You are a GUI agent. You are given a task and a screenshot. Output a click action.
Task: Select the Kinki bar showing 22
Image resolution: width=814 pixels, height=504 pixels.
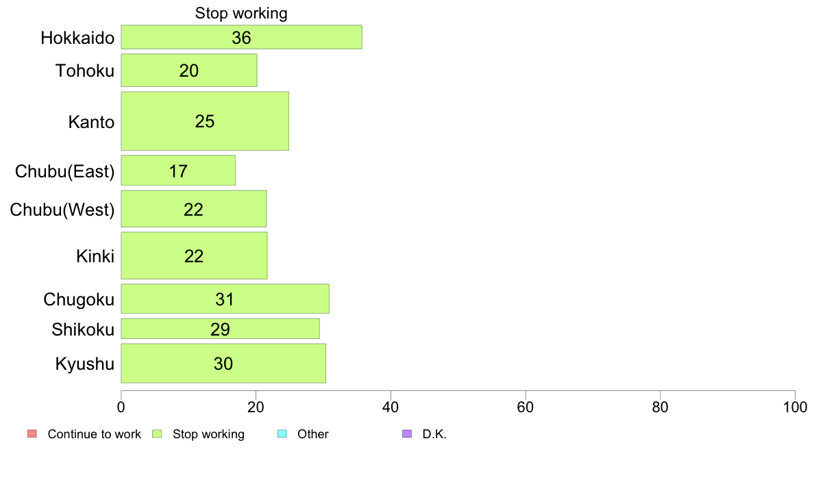tap(194, 255)
